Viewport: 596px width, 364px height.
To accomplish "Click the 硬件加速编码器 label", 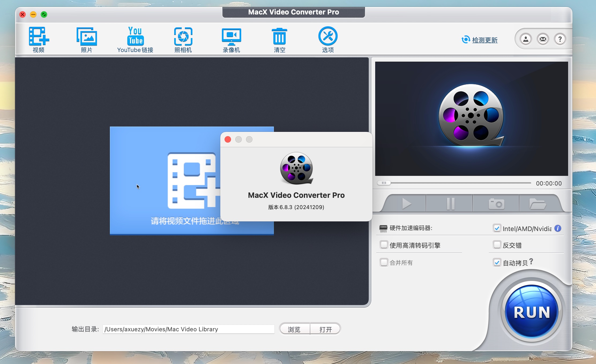I will point(411,228).
